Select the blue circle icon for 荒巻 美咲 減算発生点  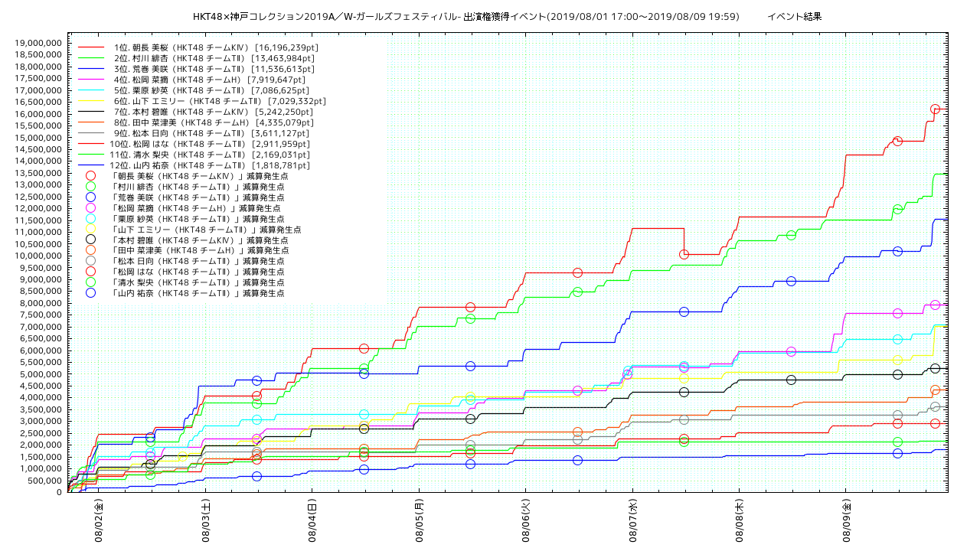pyautogui.click(x=91, y=197)
